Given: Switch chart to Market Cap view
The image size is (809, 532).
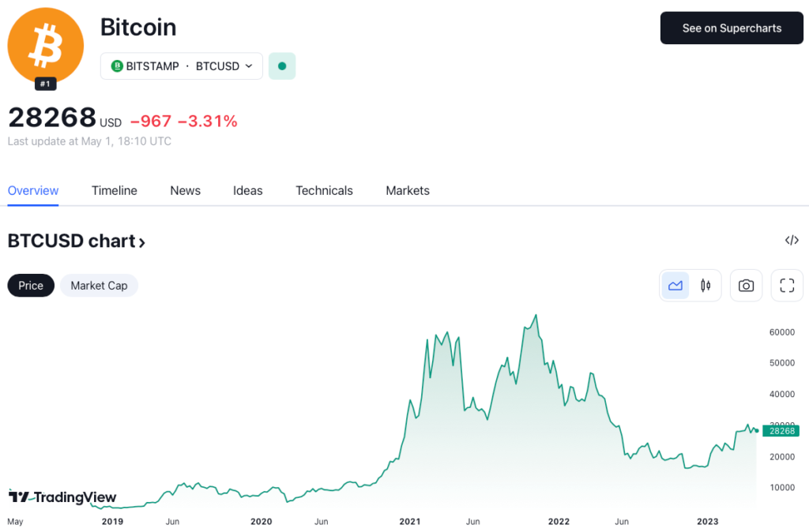Looking at the screenshot, I should [x=99, y=285].
